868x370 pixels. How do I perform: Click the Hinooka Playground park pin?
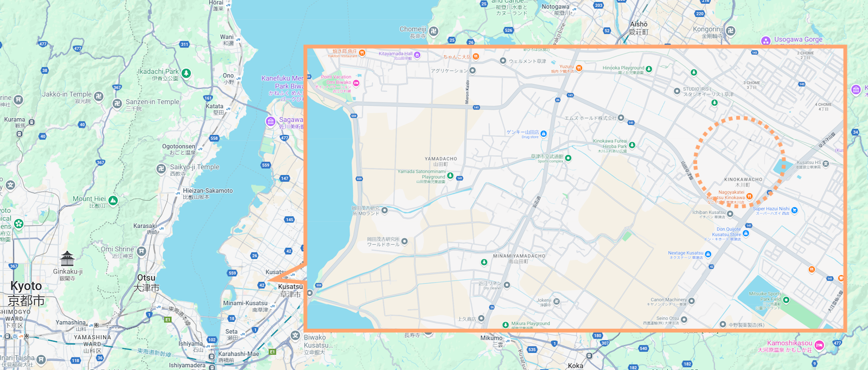tap(649, 69)
